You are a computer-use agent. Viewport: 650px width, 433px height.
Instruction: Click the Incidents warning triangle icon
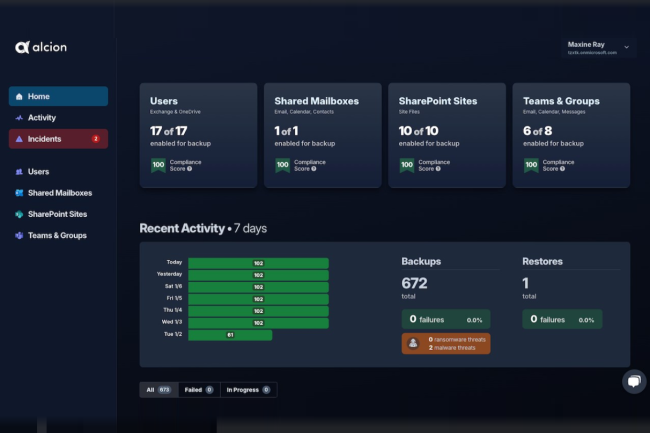[18, 139]
